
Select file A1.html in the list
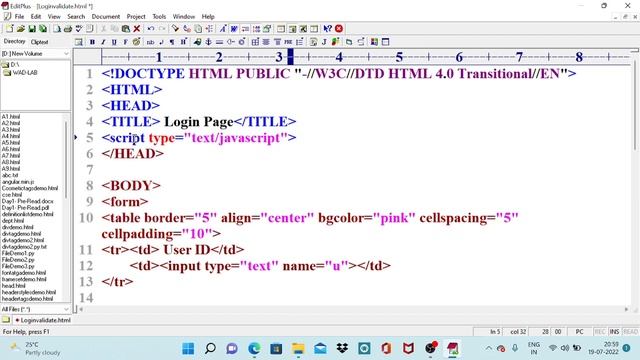click(11, 116)
